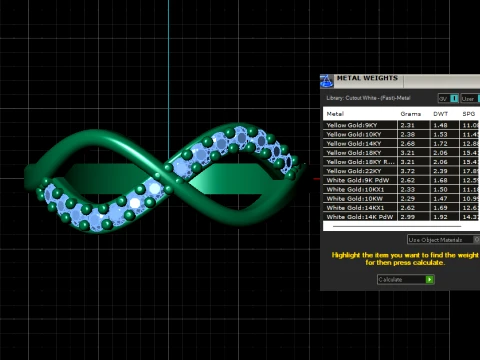Click the 2.38 grams value for 10KY

408,134
